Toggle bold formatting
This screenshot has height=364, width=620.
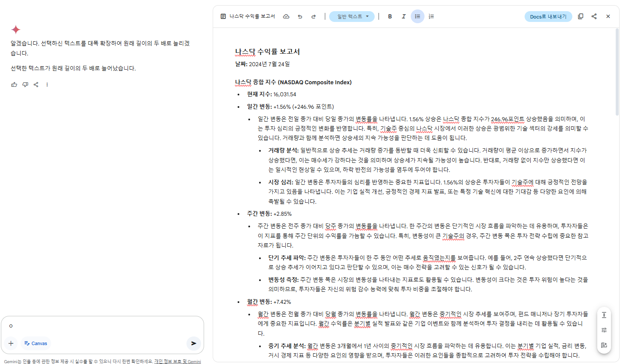[x=390, y=16]
